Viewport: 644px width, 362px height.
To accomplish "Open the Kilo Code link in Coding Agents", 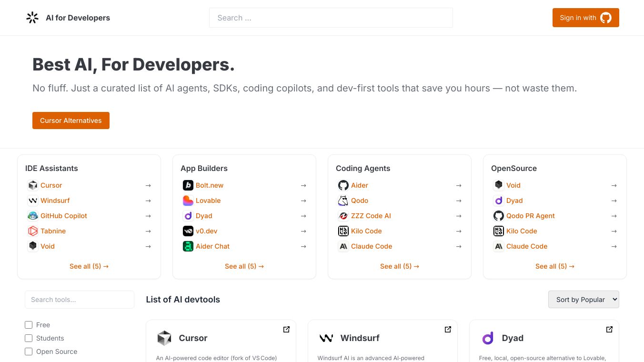I will click(x=366, y=231).
